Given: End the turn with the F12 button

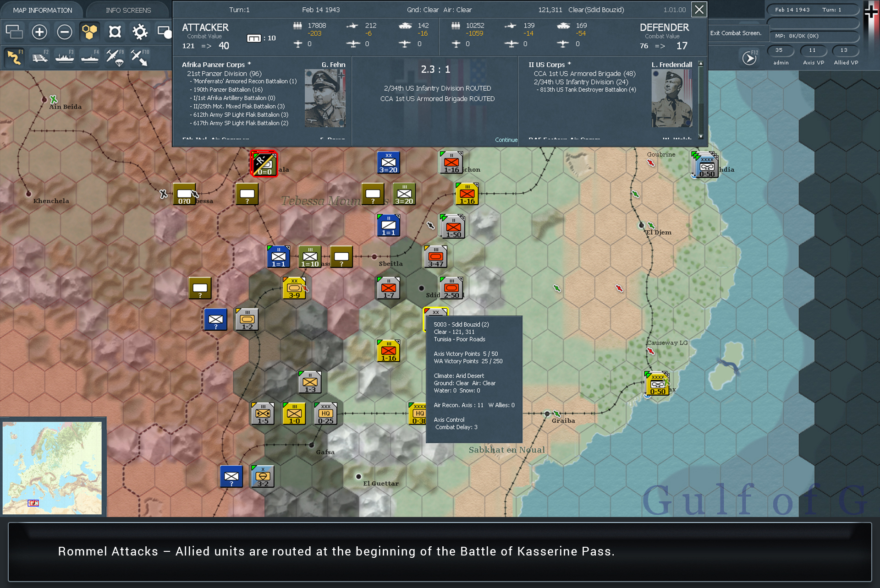Looking at the screenshot, I should click(x=750, y=57).
